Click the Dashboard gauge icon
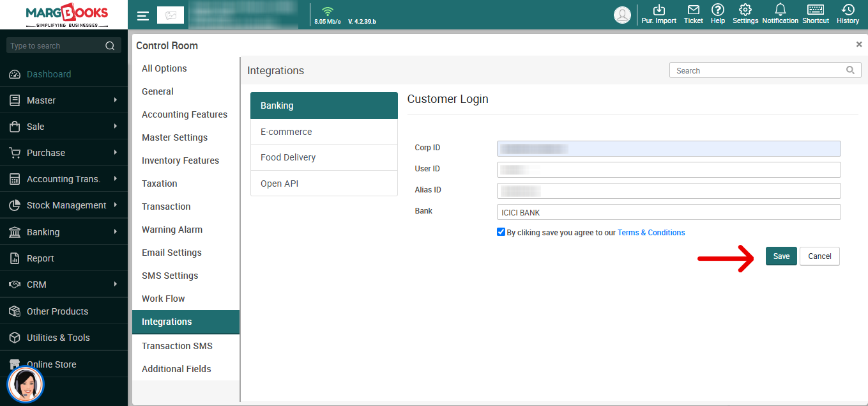Image resolution: width=868 pixels, height=406 pixels. [15, 74]
